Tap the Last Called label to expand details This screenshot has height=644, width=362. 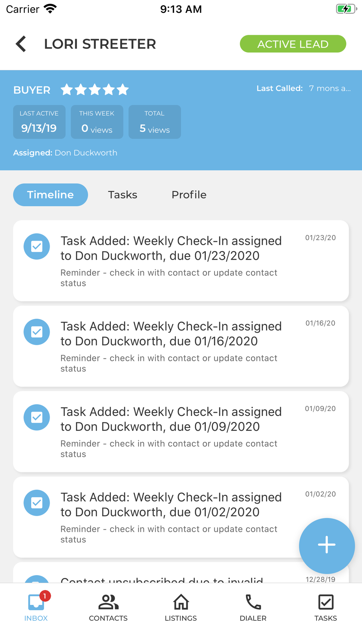coord(279,88)
